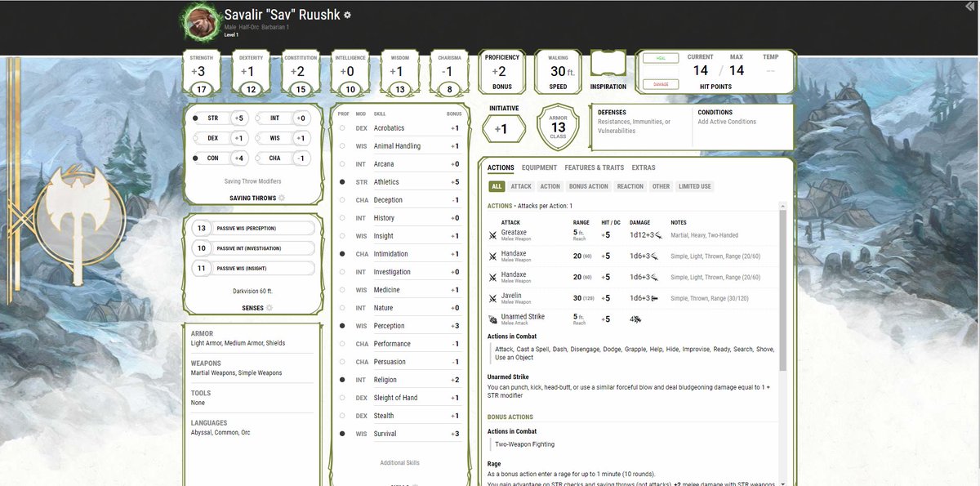Click the Sleight of Hand skill row
980x486 pixels.
400,398
